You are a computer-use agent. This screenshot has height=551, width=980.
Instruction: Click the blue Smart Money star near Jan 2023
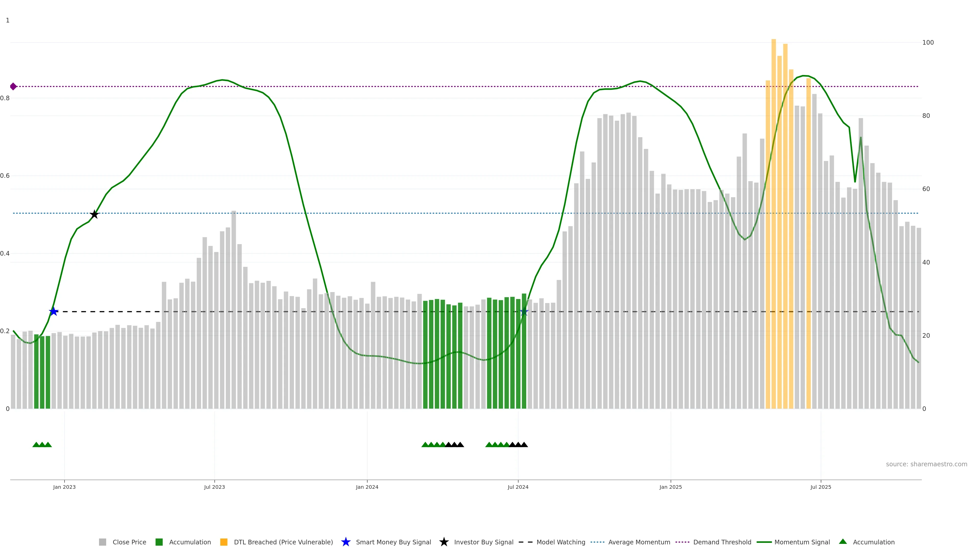tap(54, 311)
